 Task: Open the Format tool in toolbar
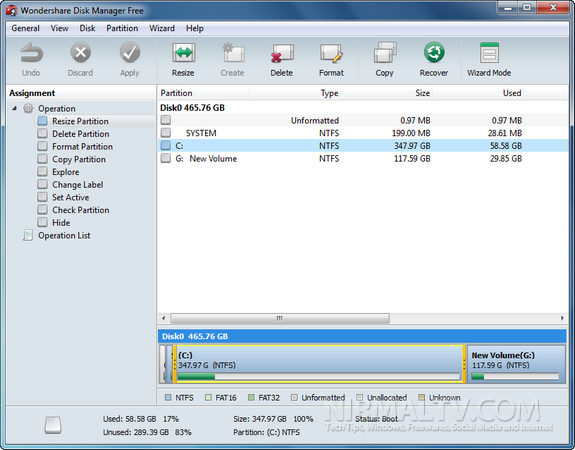point(332,53)
